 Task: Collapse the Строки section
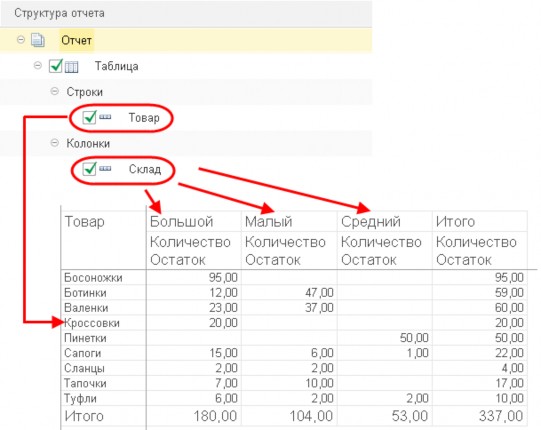click(x=54, y=91)
